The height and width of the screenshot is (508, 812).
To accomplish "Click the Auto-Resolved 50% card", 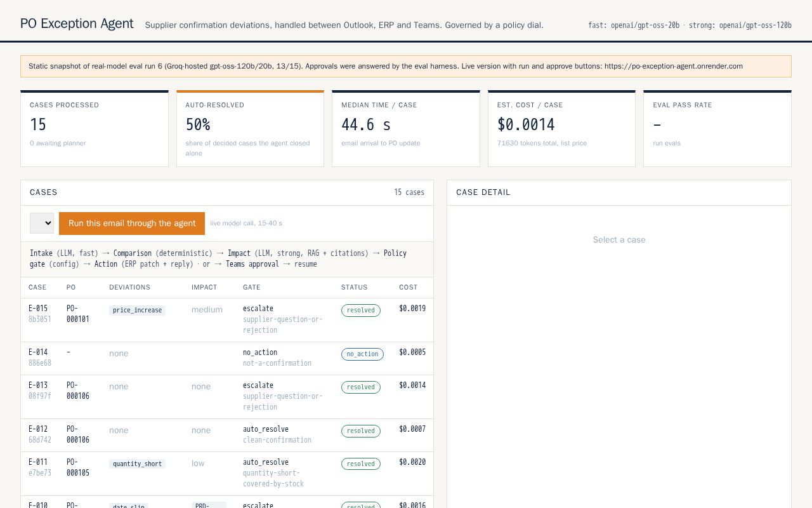I will [250, 129].
